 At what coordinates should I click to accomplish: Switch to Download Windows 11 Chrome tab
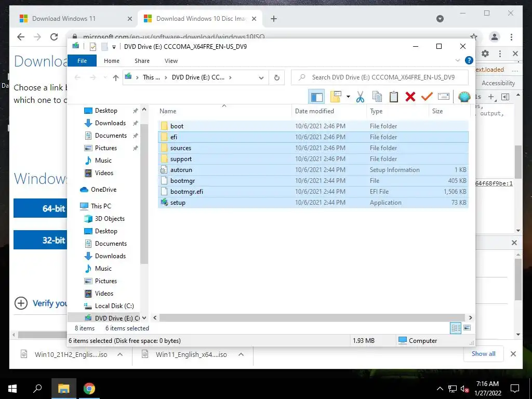click(x=76, y=19)
